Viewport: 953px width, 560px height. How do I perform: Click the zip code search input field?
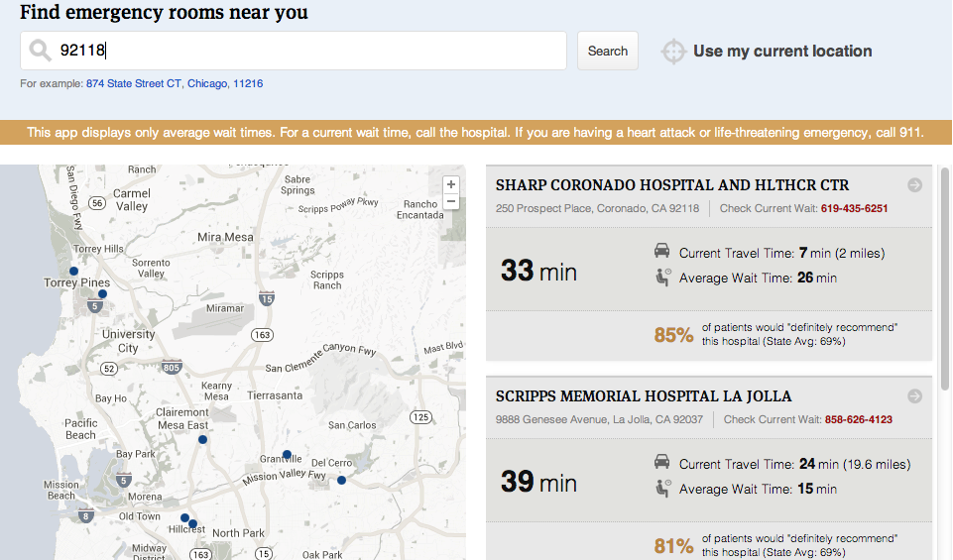(x=294, y=51)
